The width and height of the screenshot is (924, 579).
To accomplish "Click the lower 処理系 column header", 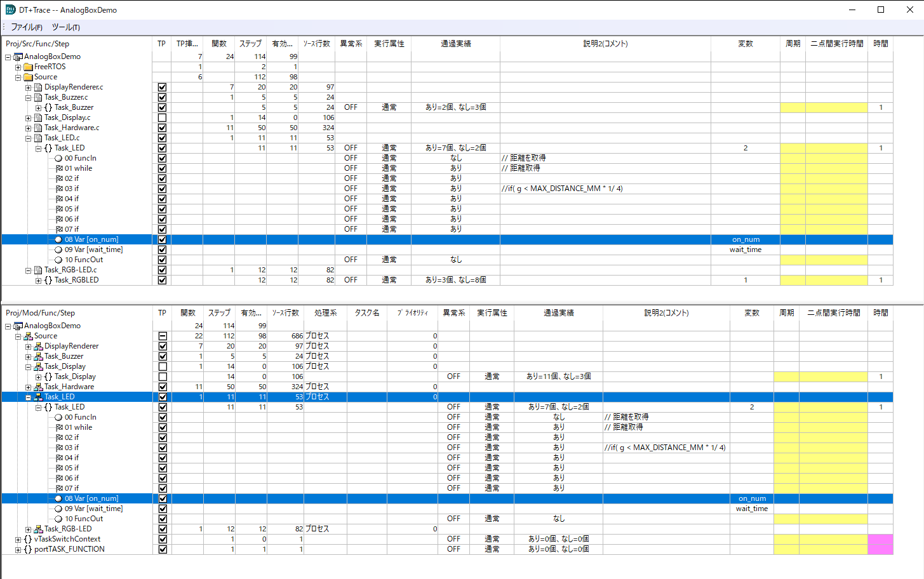I will 325,313.
